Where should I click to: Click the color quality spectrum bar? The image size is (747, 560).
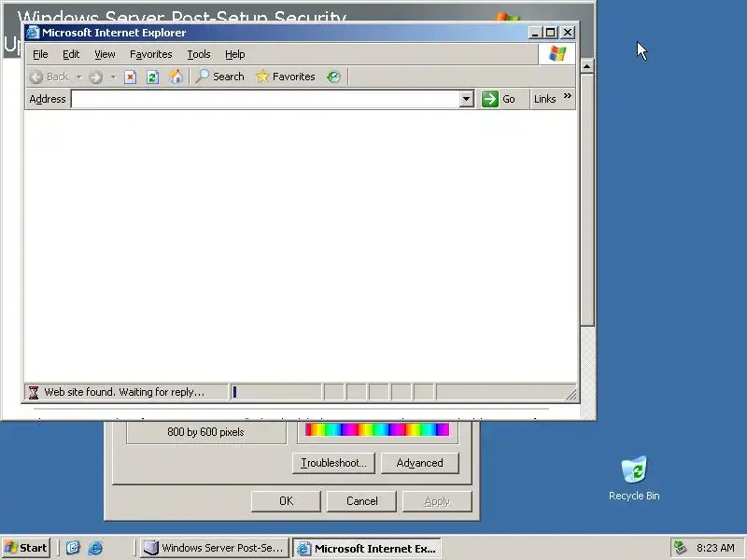[377, 429]
